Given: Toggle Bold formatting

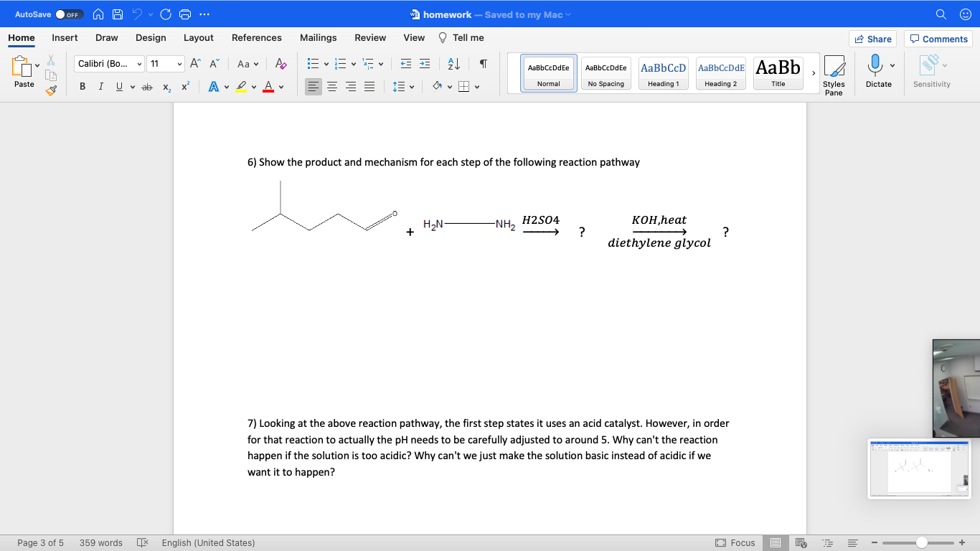Looking at the screenshot, I should coord(83,87).
